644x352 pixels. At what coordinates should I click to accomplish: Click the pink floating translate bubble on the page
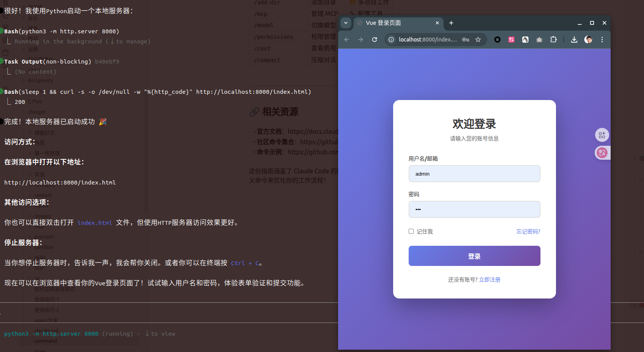[602, 153]
